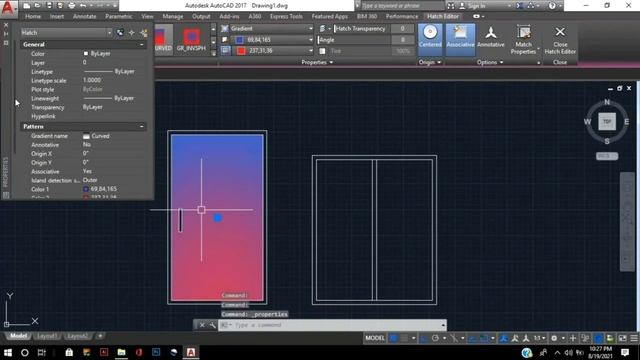Expand the Origin ribbon panel
The width and height of the screenshot is (640, 360).
[x=430, y=62]
